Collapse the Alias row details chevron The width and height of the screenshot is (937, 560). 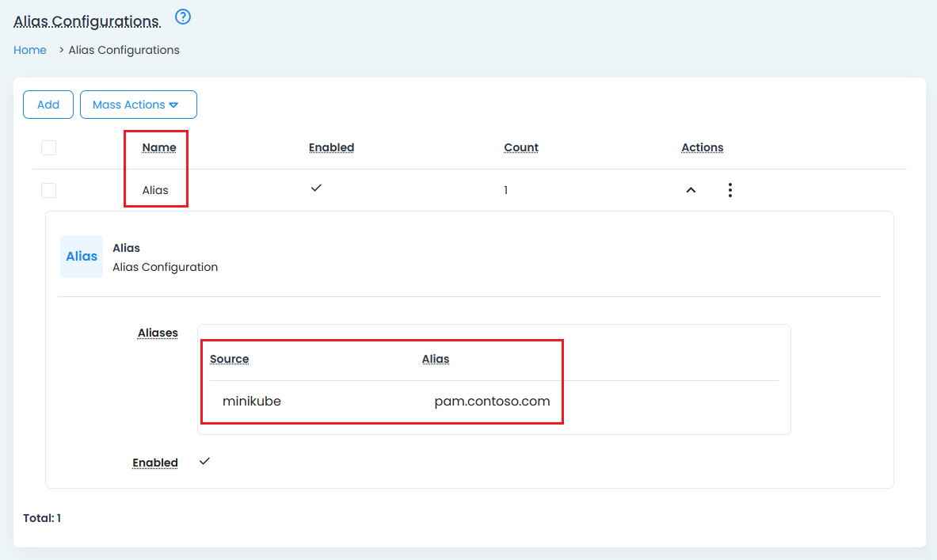click(x=691, y=190)
